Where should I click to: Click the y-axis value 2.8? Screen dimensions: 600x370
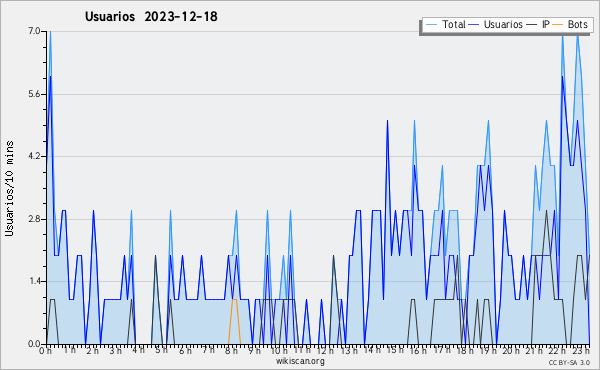[34, 219]
